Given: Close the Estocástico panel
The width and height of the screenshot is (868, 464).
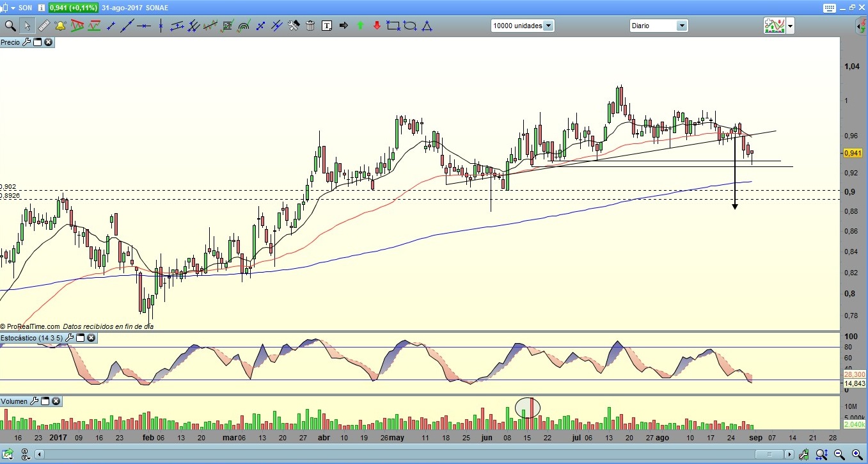Looking at the screenshot, I should tap(91, 338).
